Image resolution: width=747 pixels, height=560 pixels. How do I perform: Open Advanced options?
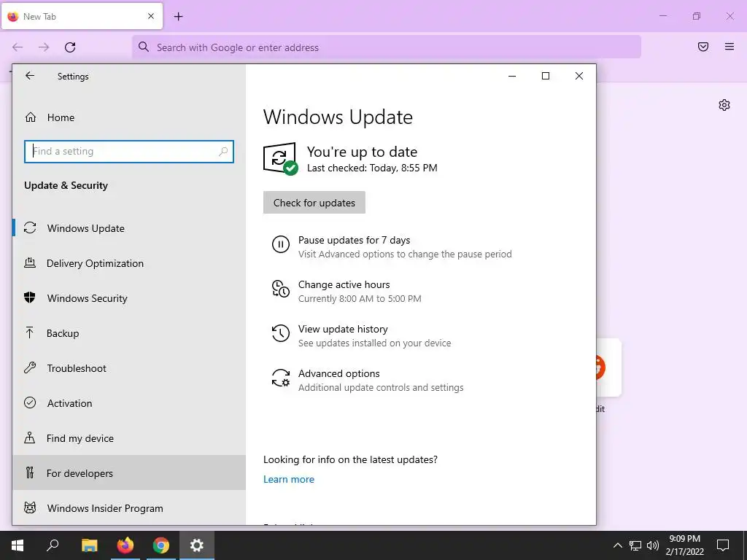pos(338,373)
